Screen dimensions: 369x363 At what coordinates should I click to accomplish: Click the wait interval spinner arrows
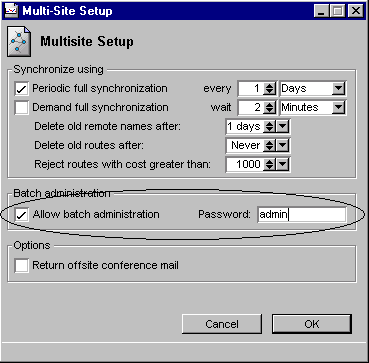tap(269, 108)
